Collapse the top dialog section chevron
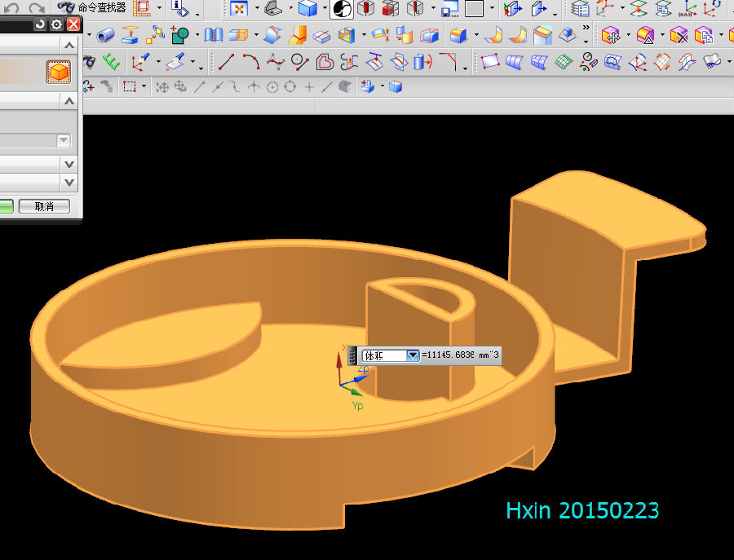Screen dimensions: 734x560 click(69, 45)
